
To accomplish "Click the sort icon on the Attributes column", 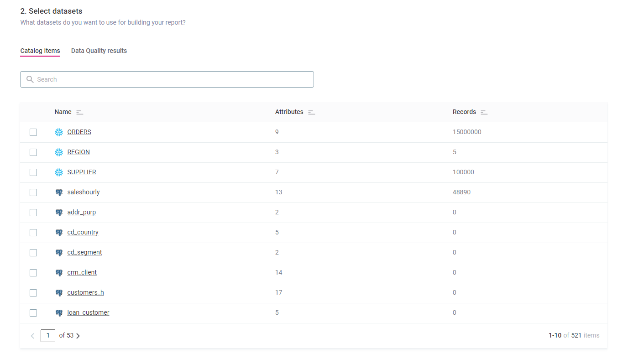I will [x=311, y=112].
